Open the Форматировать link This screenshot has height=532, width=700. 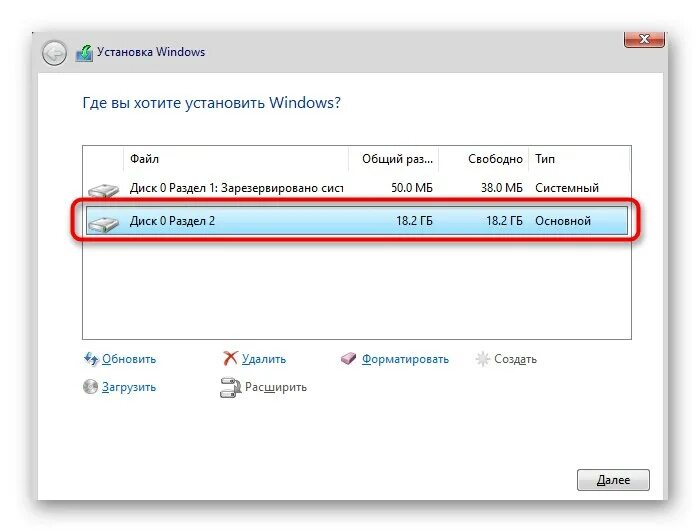pyautogui.click(x=405, y=359)
